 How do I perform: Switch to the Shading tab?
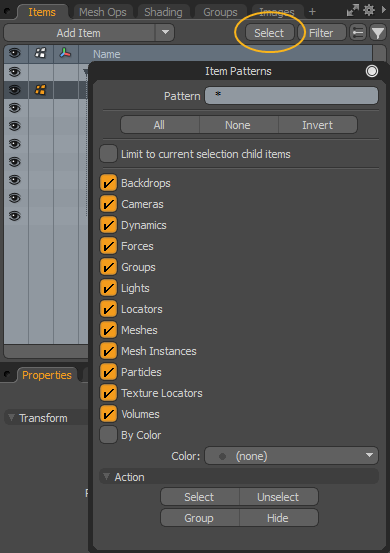(163, 12)
